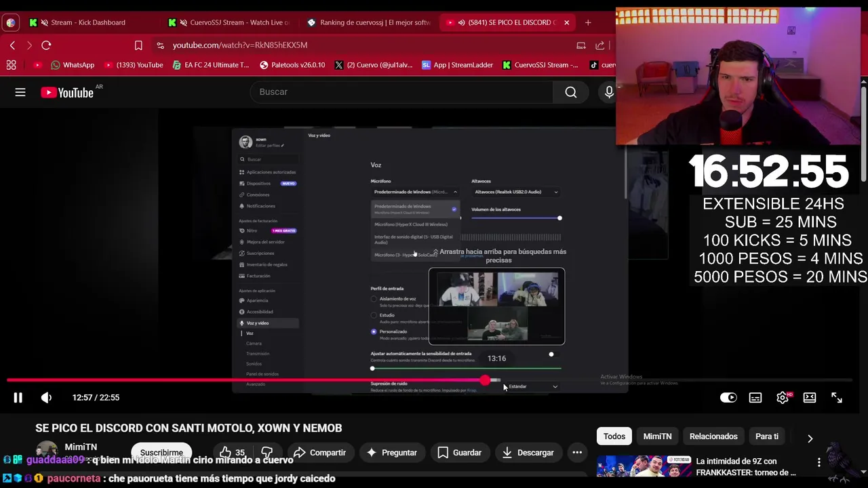Open MimiTN channel name link
This screenshot has width=868, height=488.
point(81,447)
